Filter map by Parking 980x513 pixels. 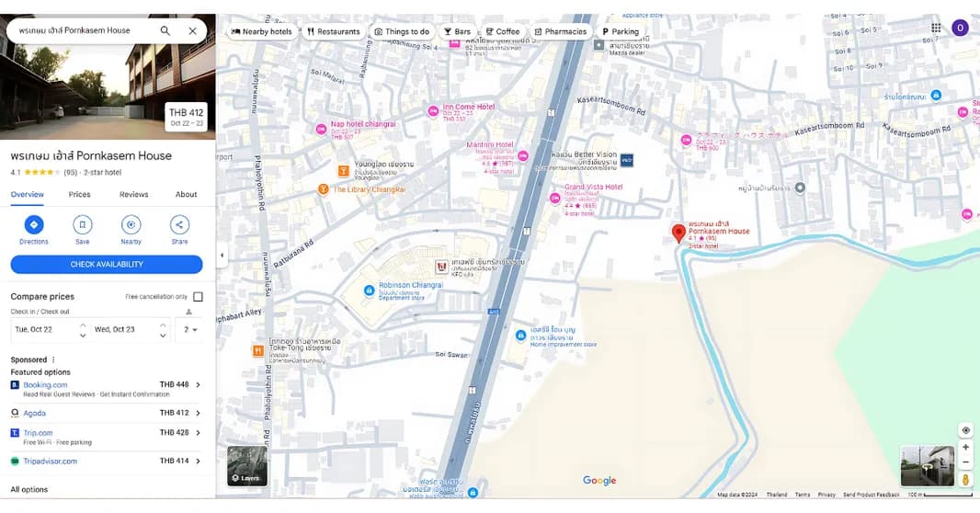[x=621, y=31]
